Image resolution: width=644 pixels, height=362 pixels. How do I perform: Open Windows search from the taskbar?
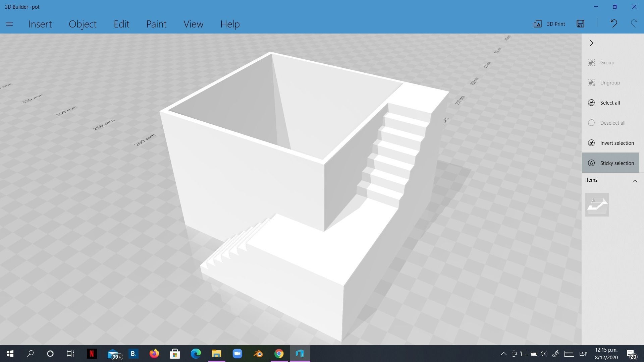point(30,354)
